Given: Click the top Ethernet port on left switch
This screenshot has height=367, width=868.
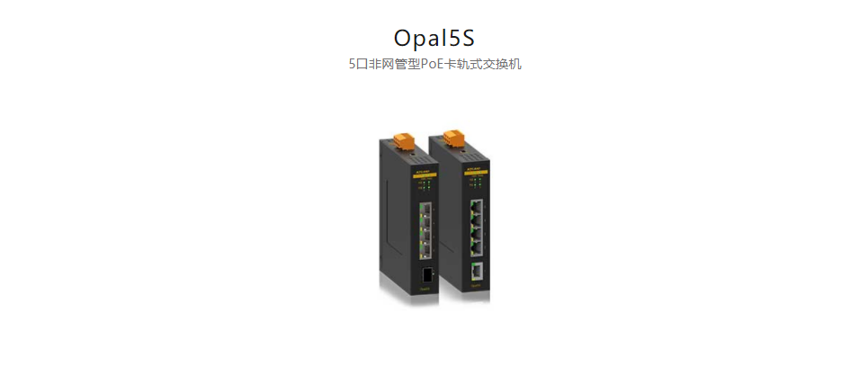Looking at the screenshot, I should coord(425,209).
